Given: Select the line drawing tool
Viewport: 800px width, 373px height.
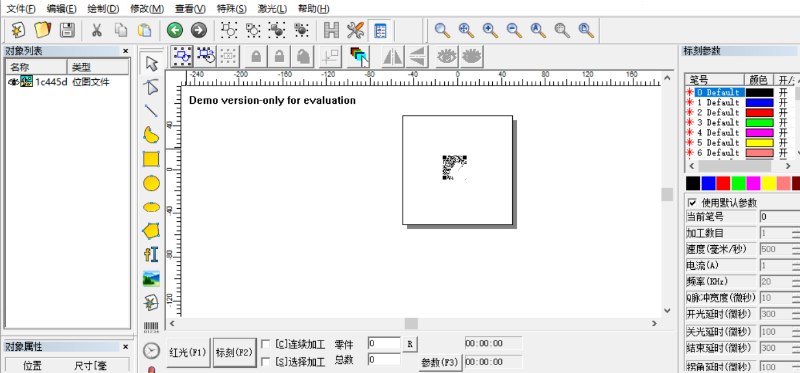Looking at the screenshot, I should (151, 111).
